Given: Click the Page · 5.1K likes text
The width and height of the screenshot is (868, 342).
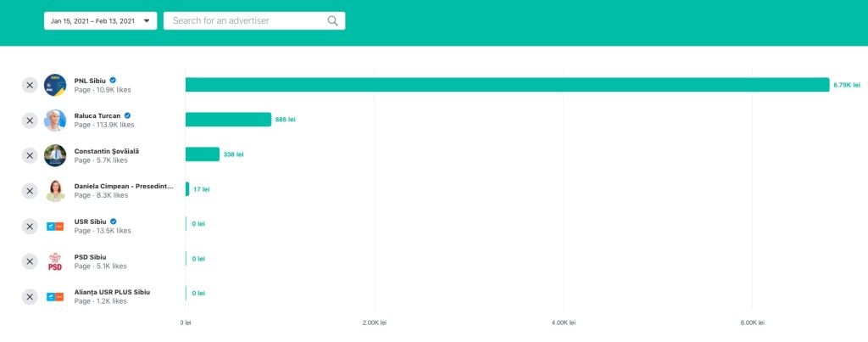Looking at the screenshot, I should [100, 266].
